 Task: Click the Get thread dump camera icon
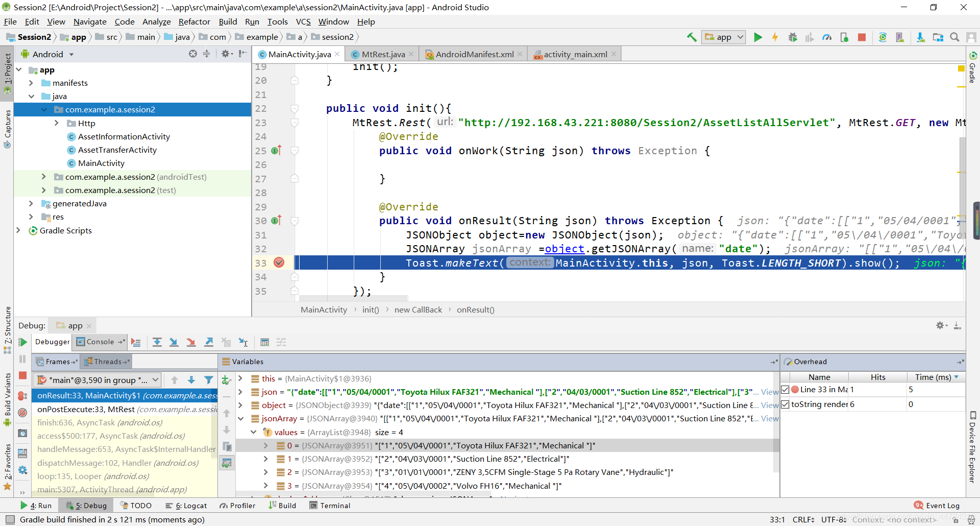point(22,433)
